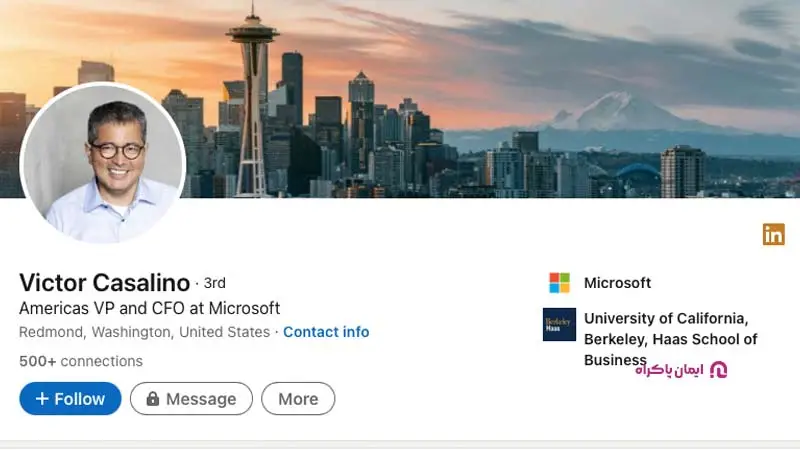The image size is (800, 450).
Task: Click the lock icon on Message
Action: pos(153,399)
